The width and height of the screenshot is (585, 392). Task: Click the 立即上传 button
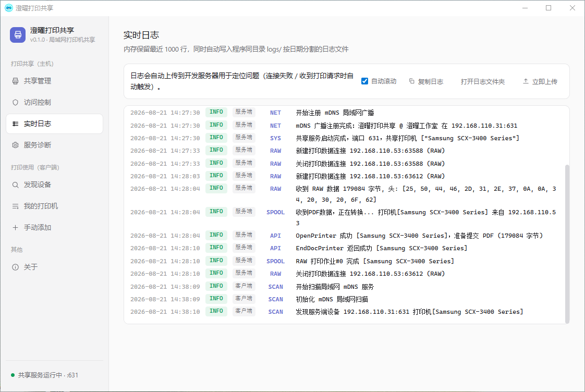(x=540, y=81)
